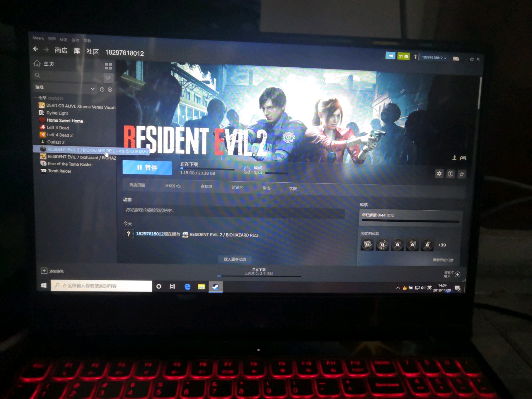The height and width of the screenshot is (399, 532).
Task: Open Windows Start menu
Action: [44, 285]
